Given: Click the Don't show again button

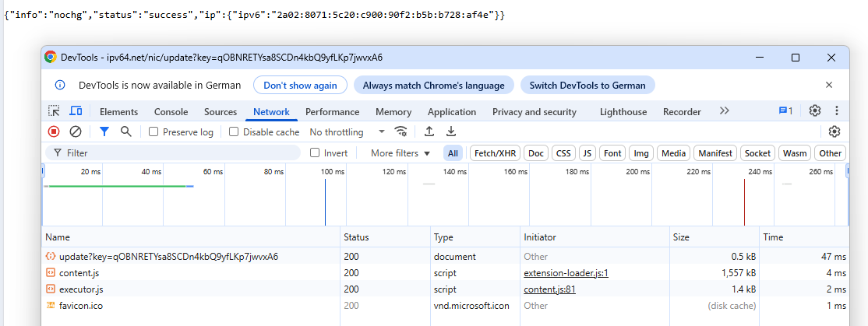Looking at the screenshot, I should pyautogui.click(x=300, y=85).
